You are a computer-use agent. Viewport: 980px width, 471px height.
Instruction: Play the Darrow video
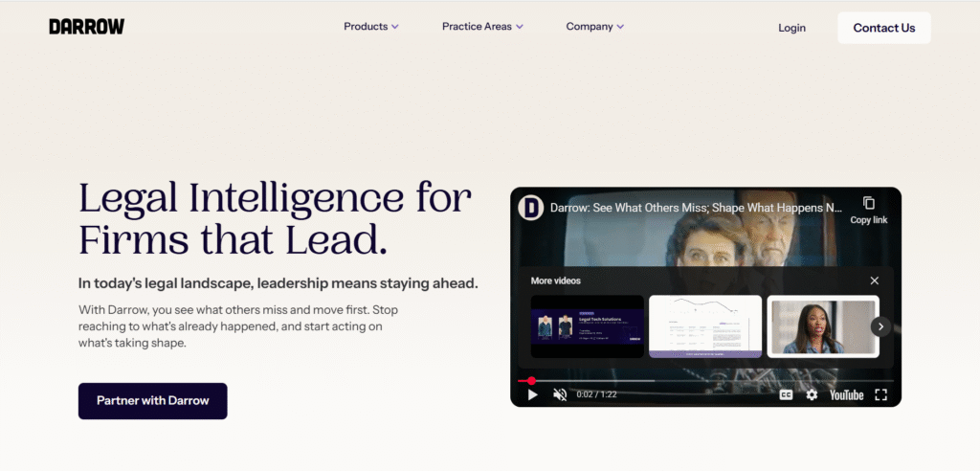[532, 394]
